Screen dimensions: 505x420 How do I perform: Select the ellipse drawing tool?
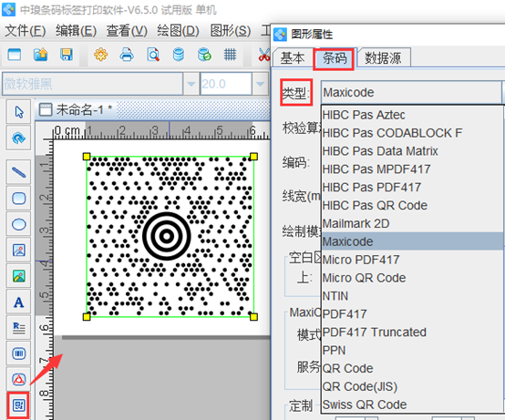(x=18, y=224)
